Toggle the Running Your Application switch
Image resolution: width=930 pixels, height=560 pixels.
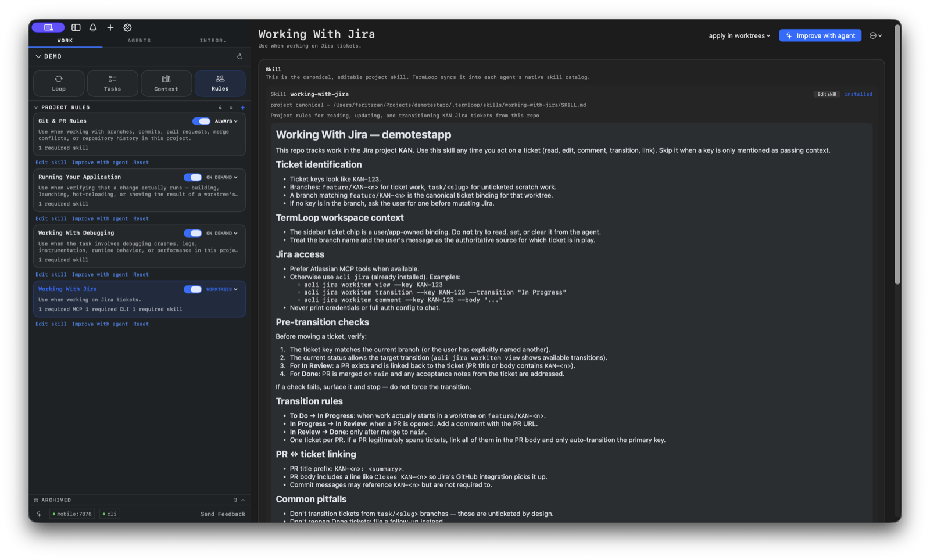[x=192, y=177]
